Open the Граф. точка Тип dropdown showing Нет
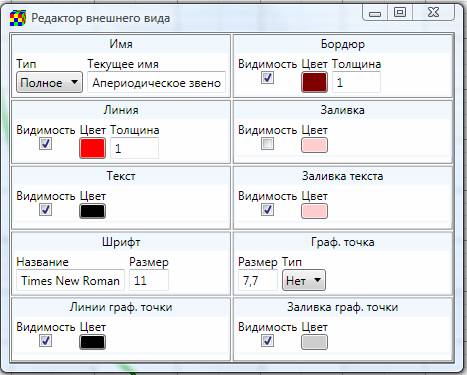The height and width of the screenshot is (375, 467). [304, 280]
